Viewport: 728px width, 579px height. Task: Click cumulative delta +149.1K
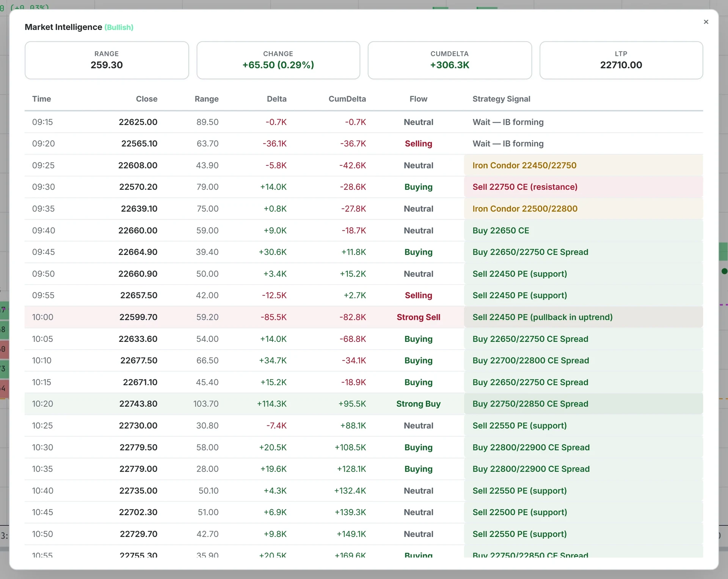click(351, 534)
